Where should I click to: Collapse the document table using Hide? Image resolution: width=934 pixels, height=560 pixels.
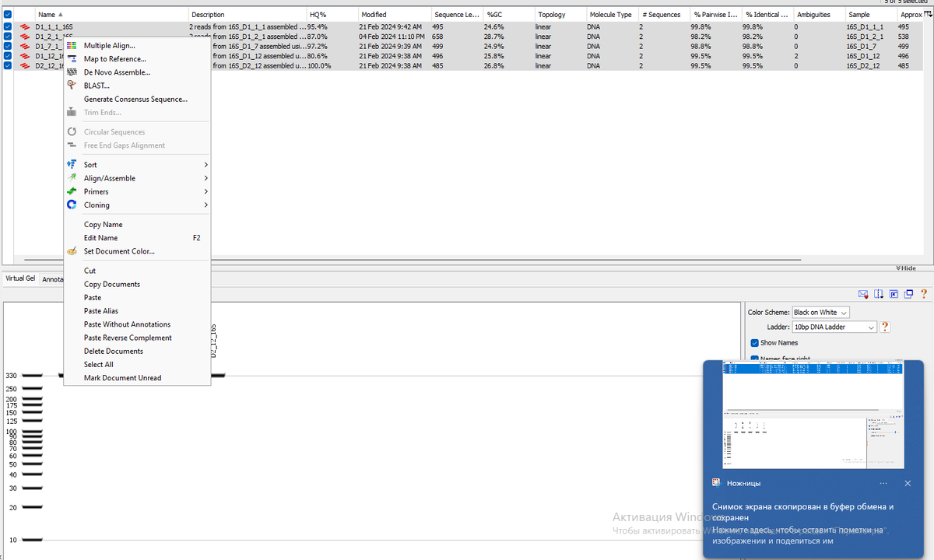pos(906,268)
